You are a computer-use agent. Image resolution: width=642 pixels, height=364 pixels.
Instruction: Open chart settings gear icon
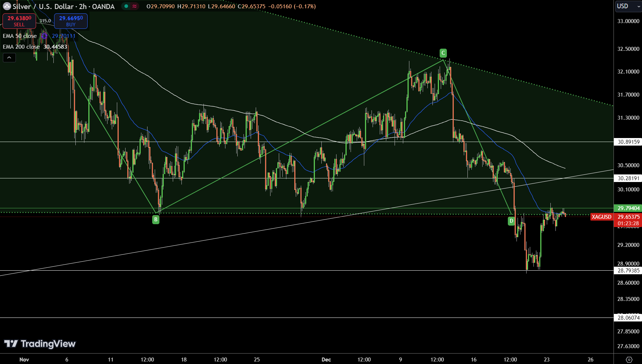(629, 359)
